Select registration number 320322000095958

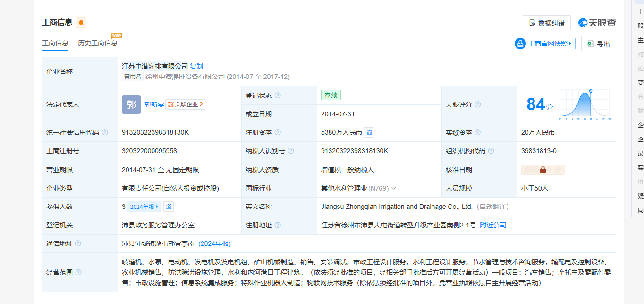click(x=149, y=151)
